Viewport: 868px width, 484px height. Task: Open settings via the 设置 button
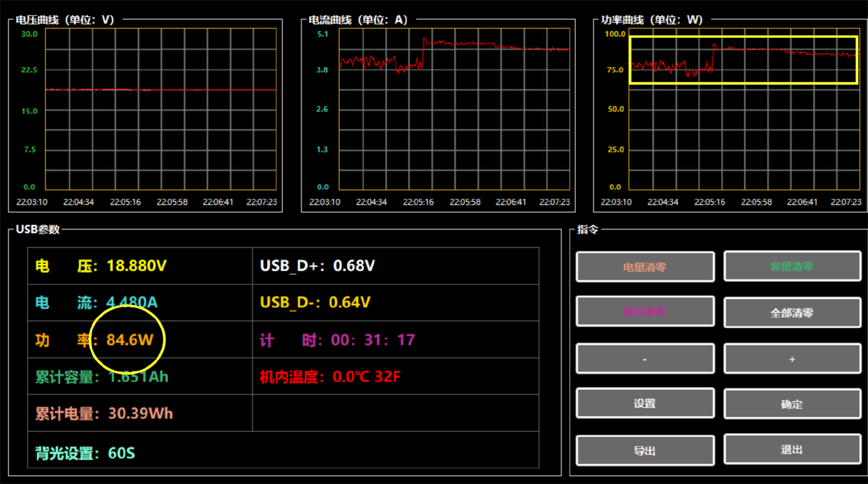pyautogui.click(x=645, y=403)
